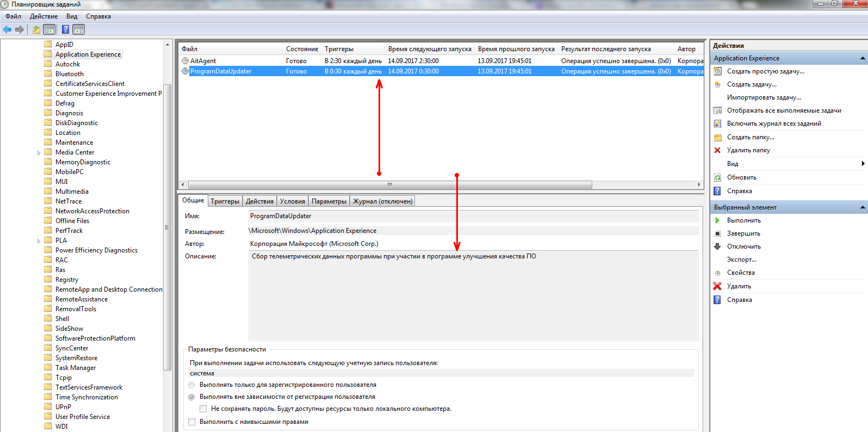Check the Не сохранять пароль checkbox

point(203,409)
